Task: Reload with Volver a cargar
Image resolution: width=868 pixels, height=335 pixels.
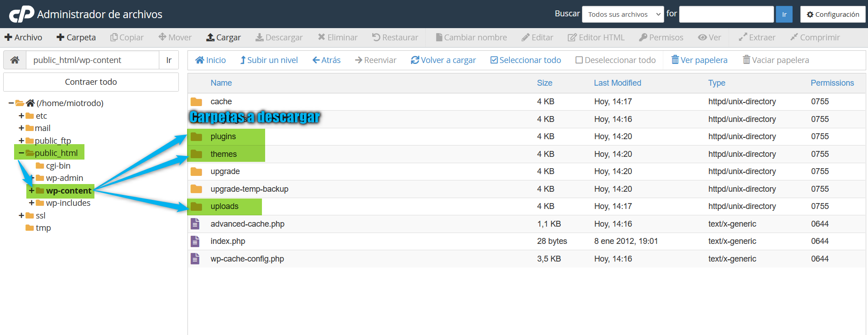Action: 444,60
